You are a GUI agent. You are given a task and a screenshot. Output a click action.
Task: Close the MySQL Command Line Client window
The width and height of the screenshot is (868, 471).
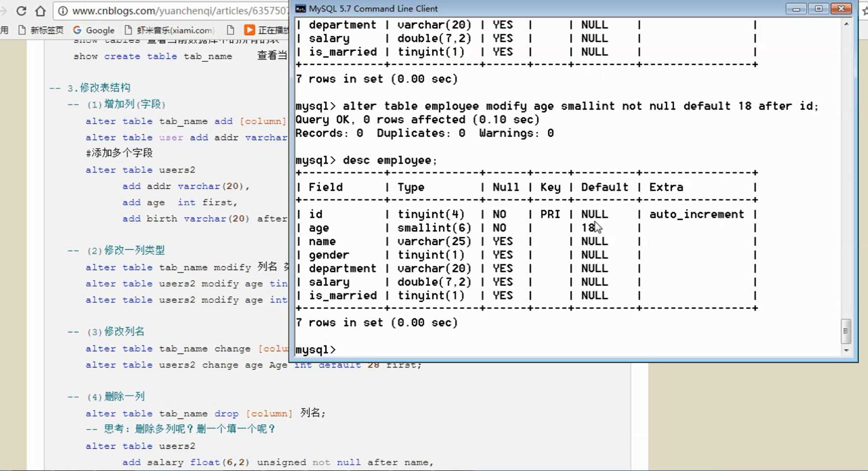point(841,9)
